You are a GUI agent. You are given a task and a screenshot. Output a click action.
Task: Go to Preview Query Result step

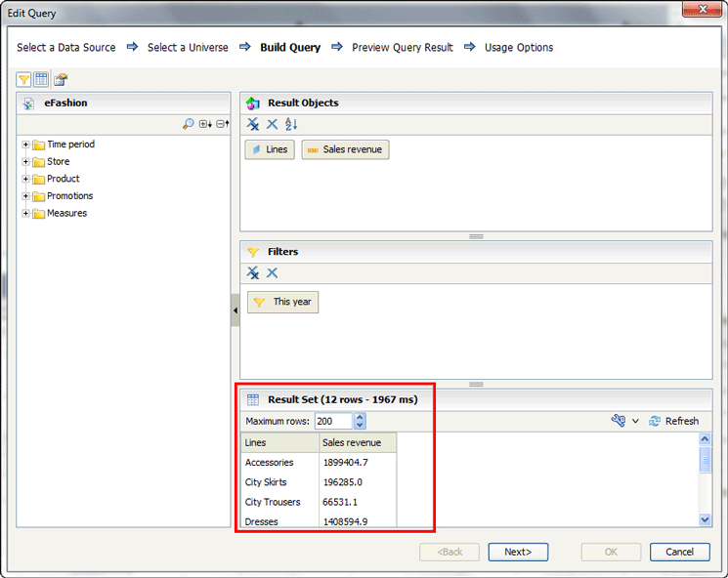[x=403, y=47]
